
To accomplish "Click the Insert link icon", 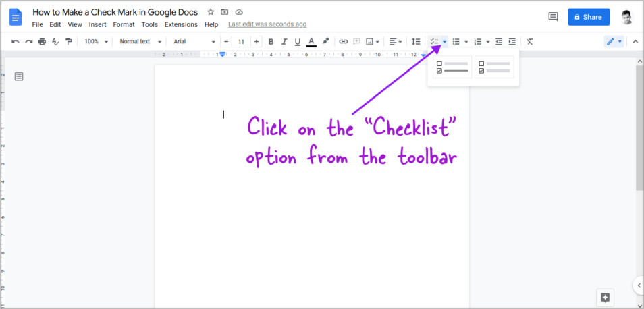I will [344, 41].
